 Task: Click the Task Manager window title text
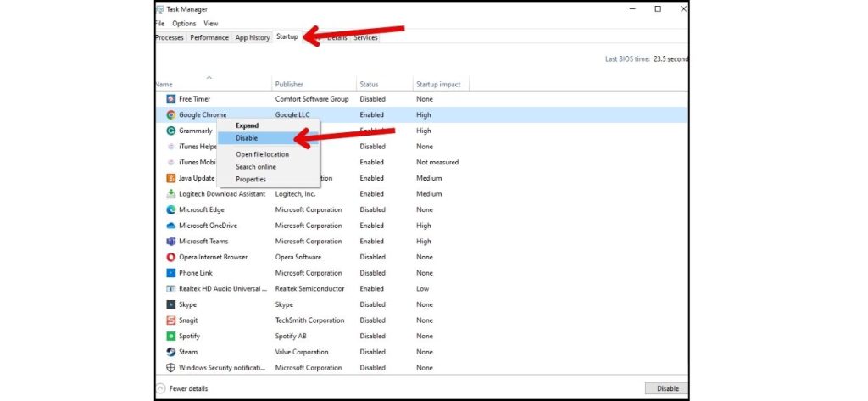186,9
